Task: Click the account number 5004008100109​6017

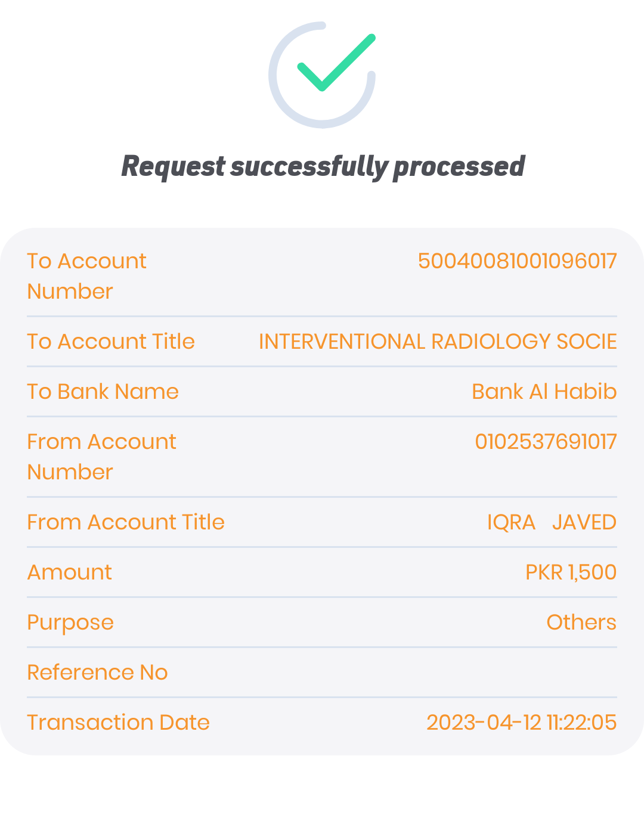Action: 517,261
